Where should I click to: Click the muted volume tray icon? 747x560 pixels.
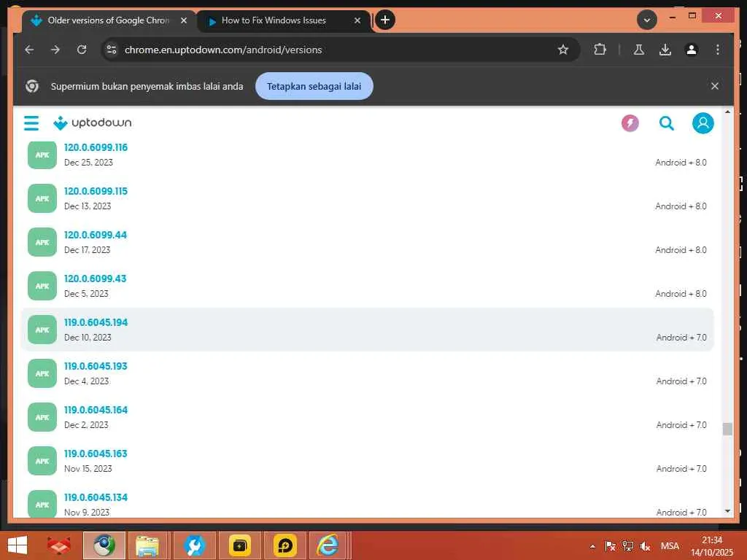pos(646,546)
